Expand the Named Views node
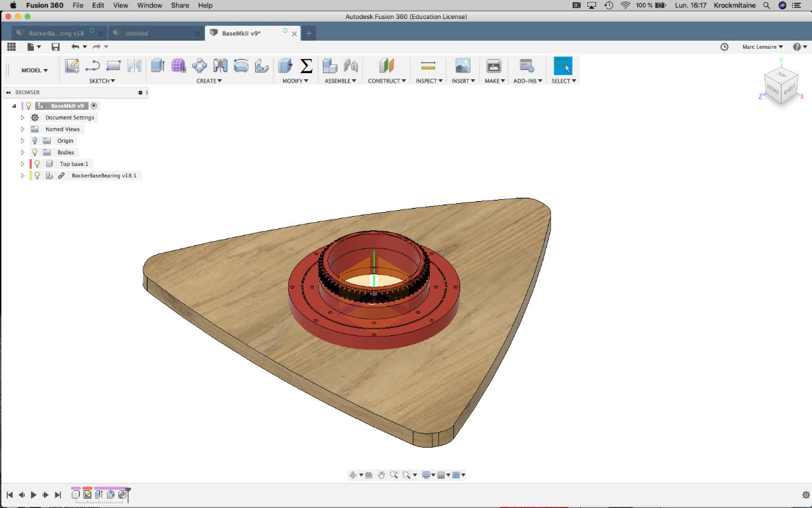Screen dimensions: 812x508 (22, 129)
